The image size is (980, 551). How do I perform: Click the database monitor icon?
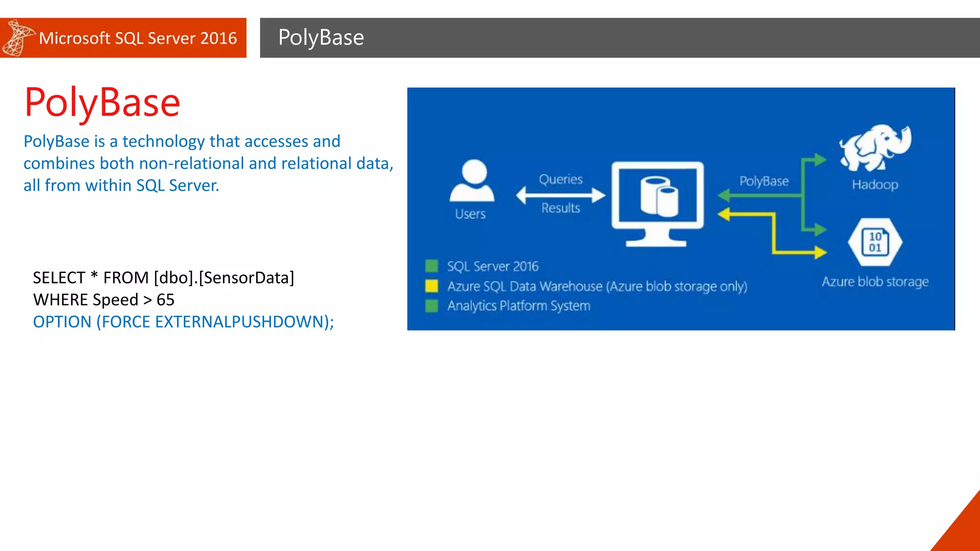pos(657,204)
